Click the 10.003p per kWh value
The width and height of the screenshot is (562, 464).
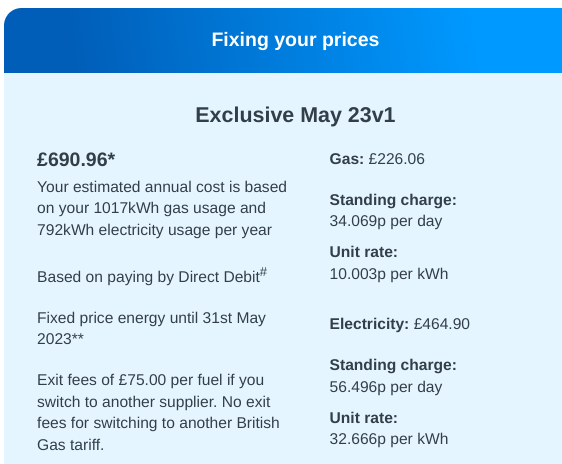tap(389, 274)
